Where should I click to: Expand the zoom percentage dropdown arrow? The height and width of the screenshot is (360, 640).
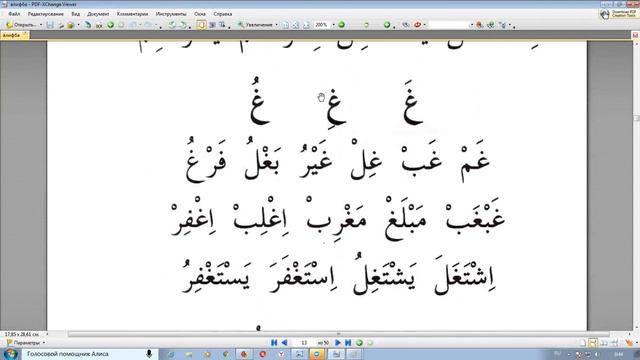(333, 25)
